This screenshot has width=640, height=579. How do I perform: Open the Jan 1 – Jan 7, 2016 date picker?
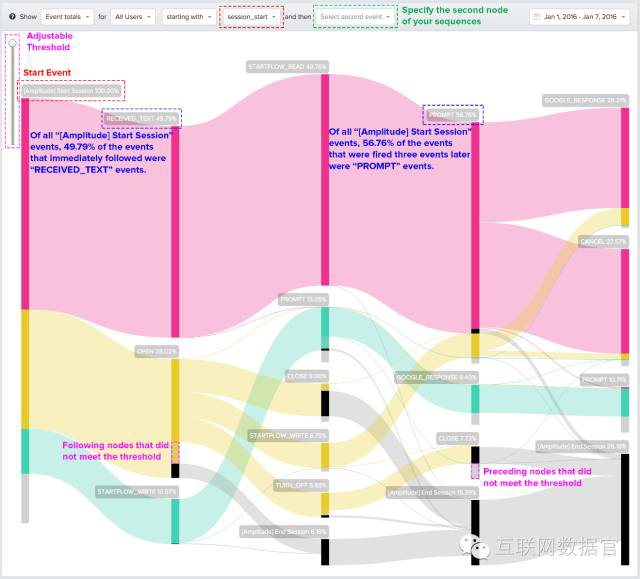coord(580,17)
